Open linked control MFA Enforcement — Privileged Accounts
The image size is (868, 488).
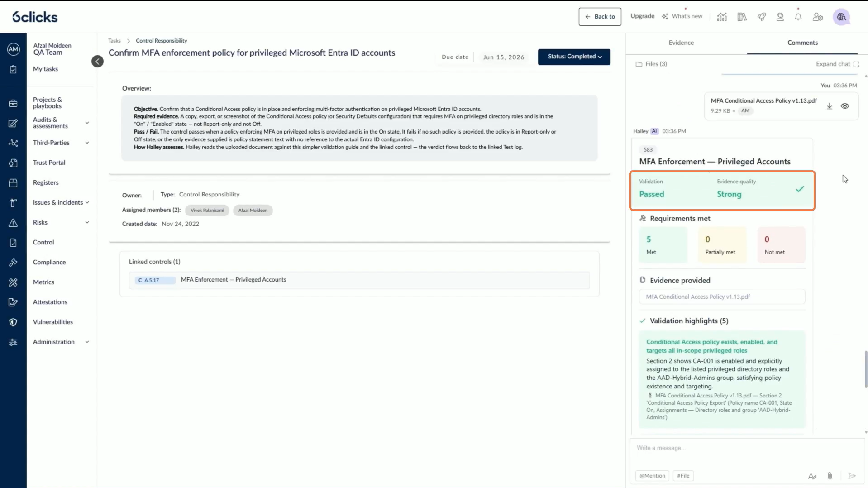click(359, 280)
